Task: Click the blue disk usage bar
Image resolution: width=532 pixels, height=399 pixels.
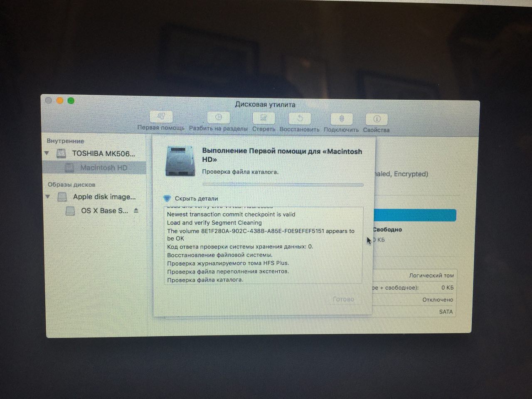Action: [415, 215]
